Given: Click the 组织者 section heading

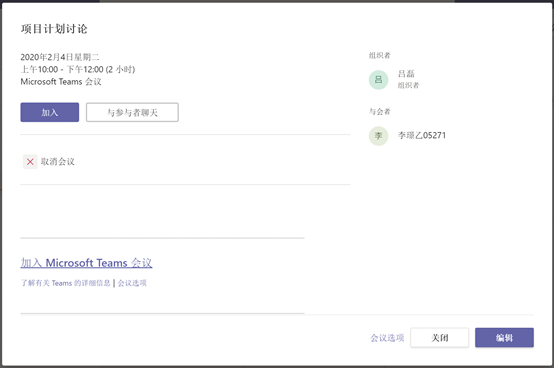Looking at the screenshot, I should click(x=380, y=55).
